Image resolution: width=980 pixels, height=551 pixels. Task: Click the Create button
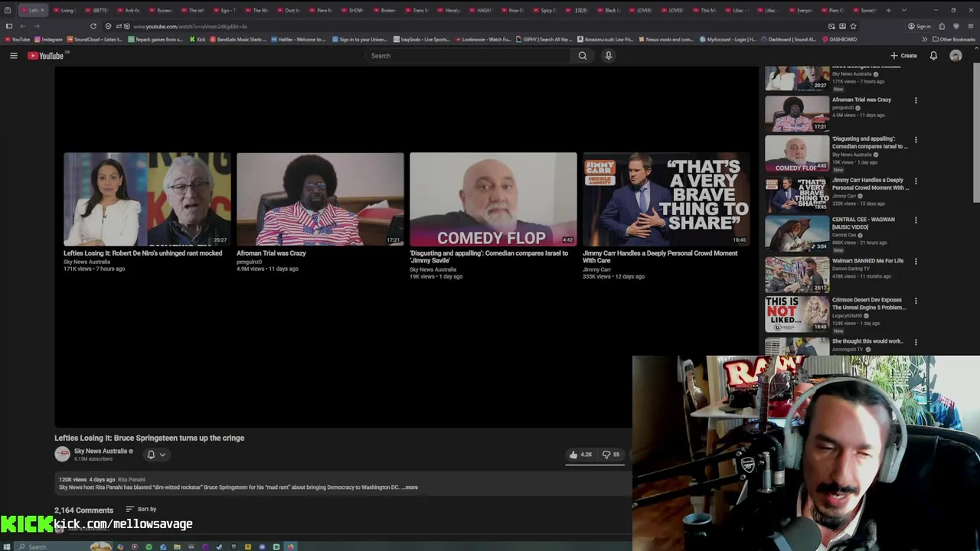903,56
